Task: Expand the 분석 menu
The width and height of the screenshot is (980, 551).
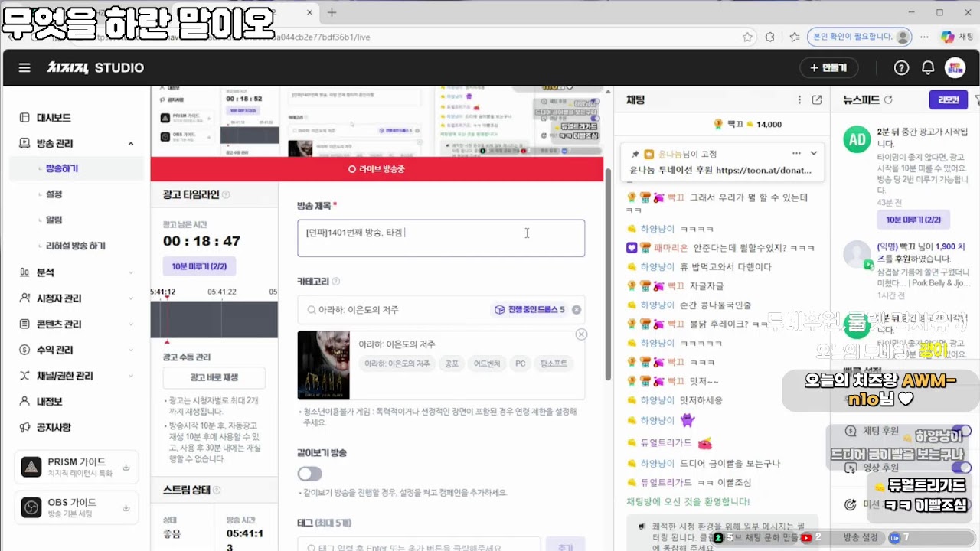Action: 131,272
